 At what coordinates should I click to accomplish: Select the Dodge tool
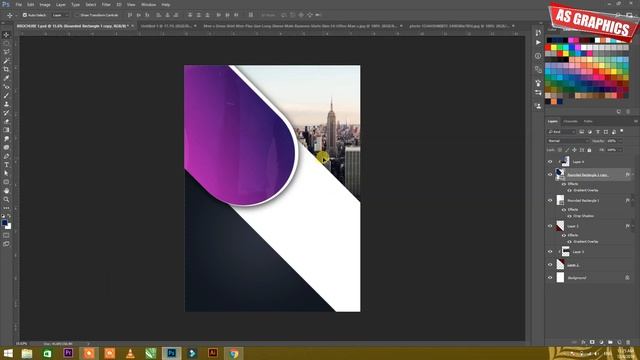[x=6, y=147]
